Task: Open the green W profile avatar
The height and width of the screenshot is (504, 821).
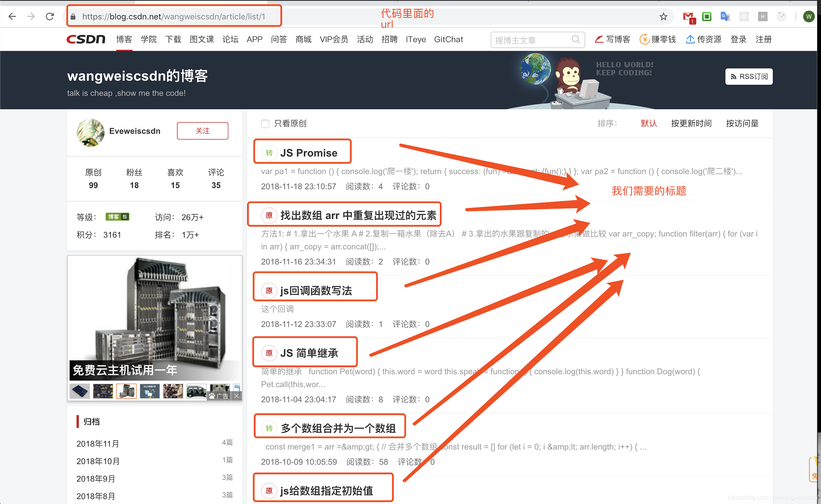Action: point(808,17)
